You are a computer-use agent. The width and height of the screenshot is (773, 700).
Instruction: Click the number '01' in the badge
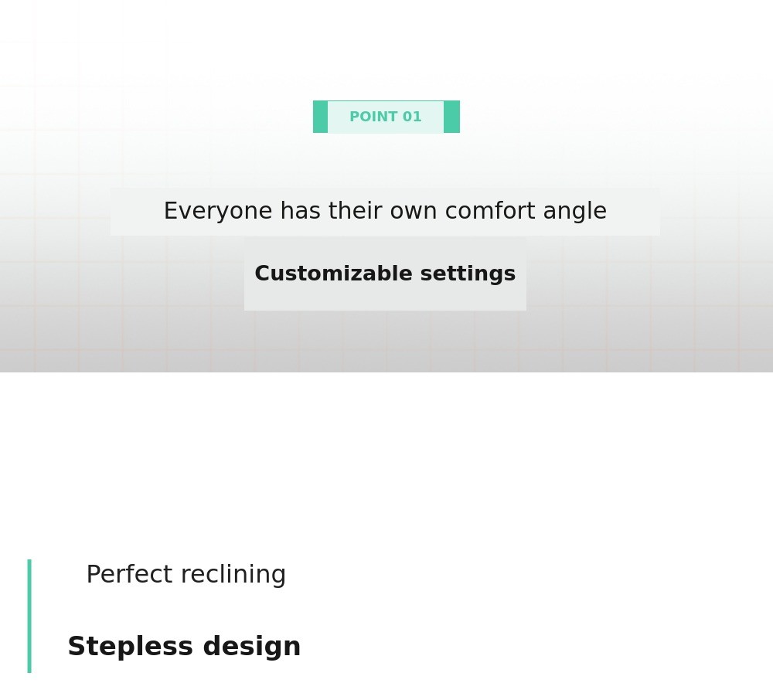[410, 117]
